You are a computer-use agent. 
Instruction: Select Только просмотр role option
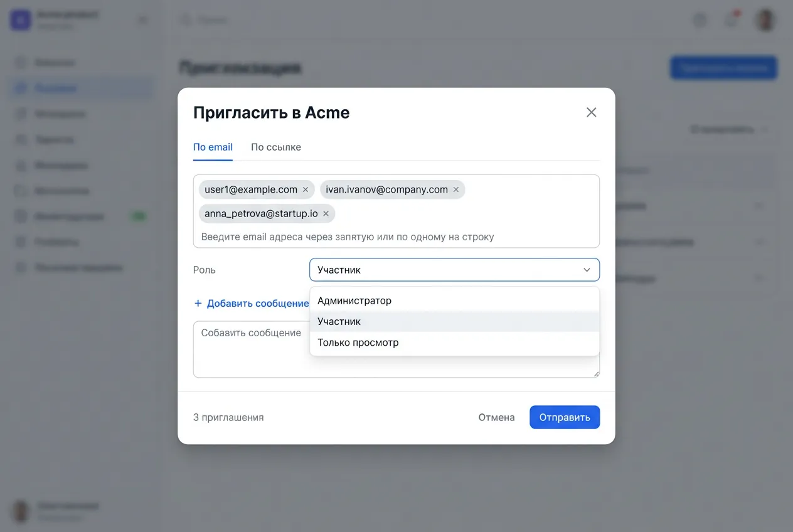pyautogui.click(x=358, y=343)
